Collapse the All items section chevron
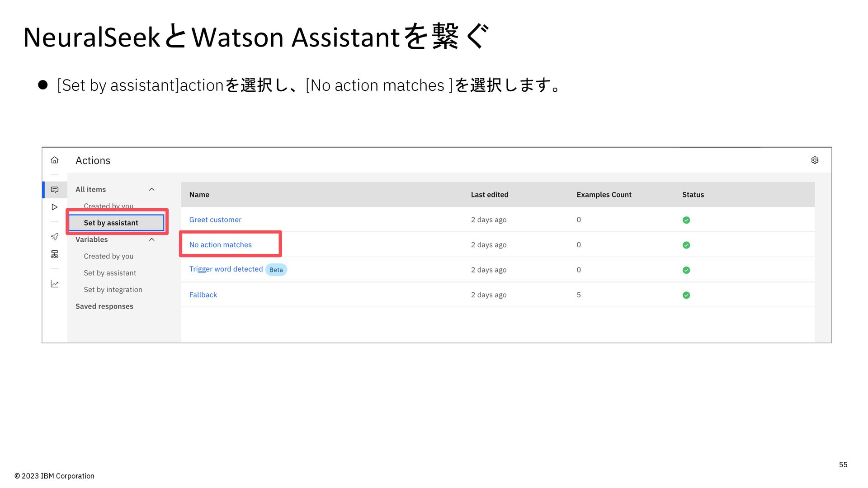 coord(152,189)
